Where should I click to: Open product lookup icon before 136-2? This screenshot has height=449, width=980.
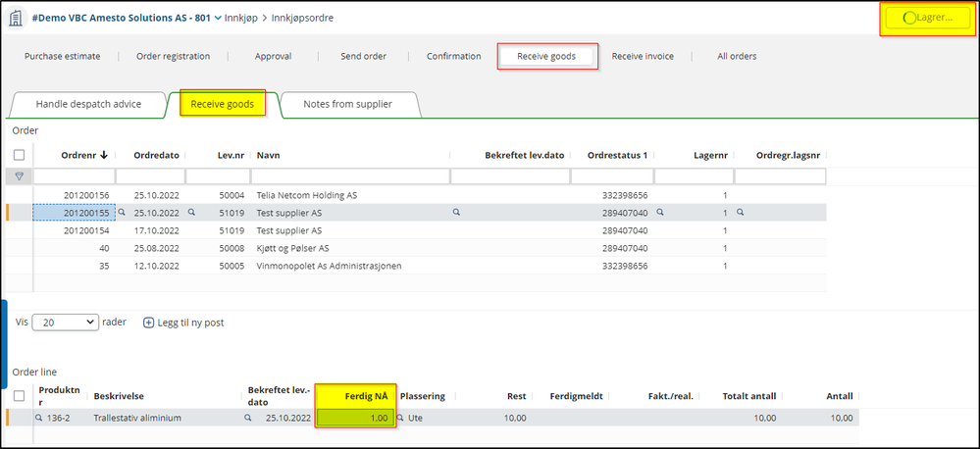39,418
